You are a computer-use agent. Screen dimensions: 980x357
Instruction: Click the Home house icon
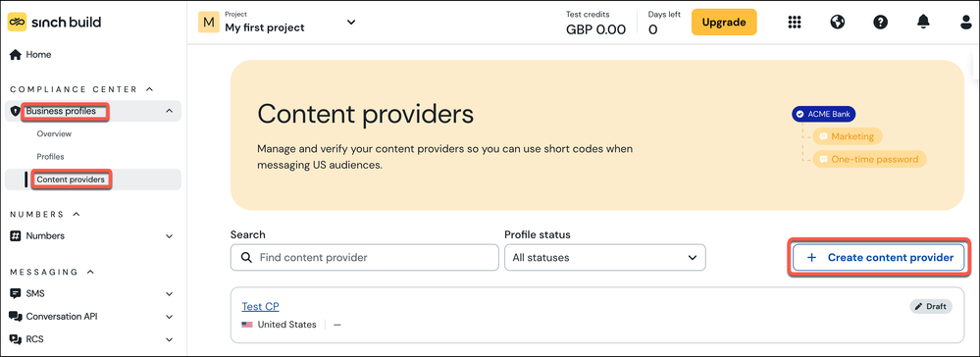pyautogui.click(x=16, y=54)
